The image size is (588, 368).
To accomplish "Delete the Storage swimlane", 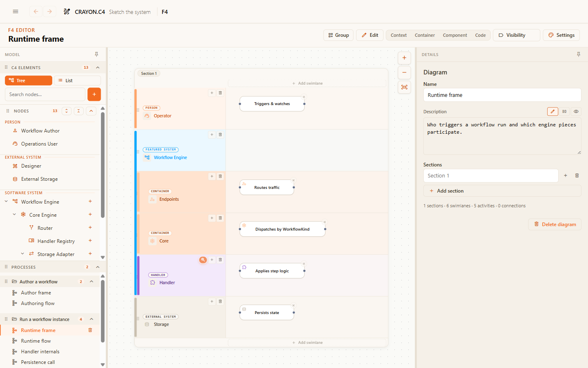I will click(x=220, y=301).
